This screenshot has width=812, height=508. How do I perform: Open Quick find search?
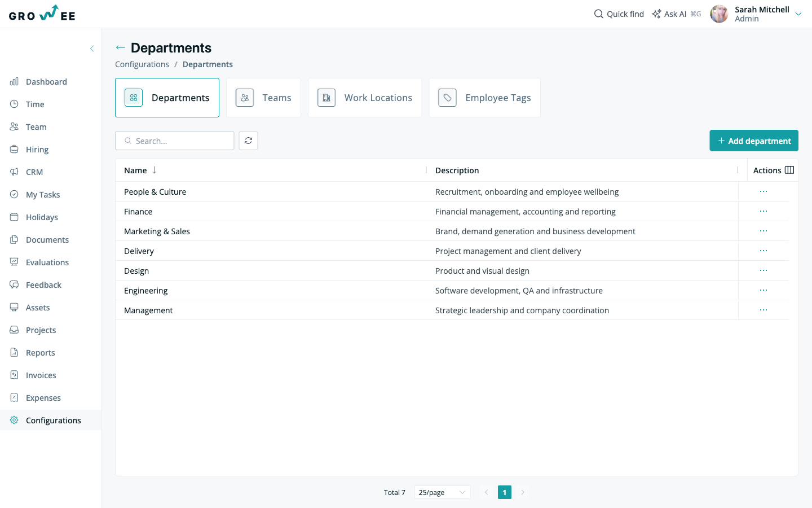click(x=619, y=14)
